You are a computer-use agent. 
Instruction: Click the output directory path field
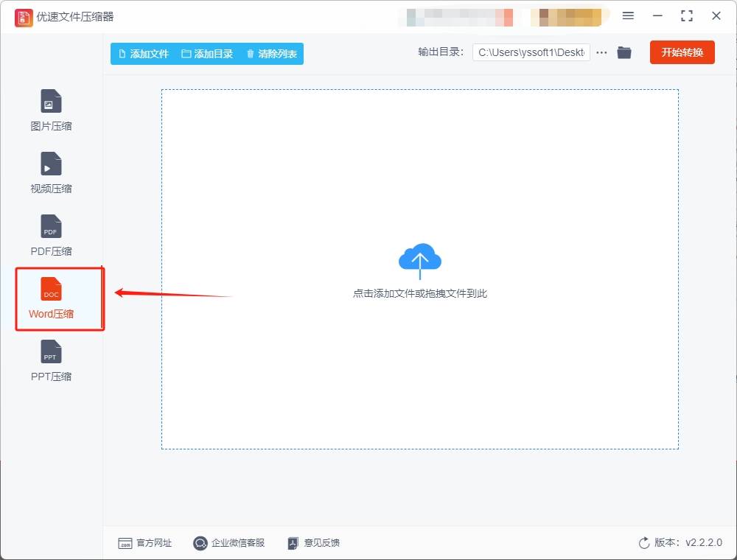531,52
